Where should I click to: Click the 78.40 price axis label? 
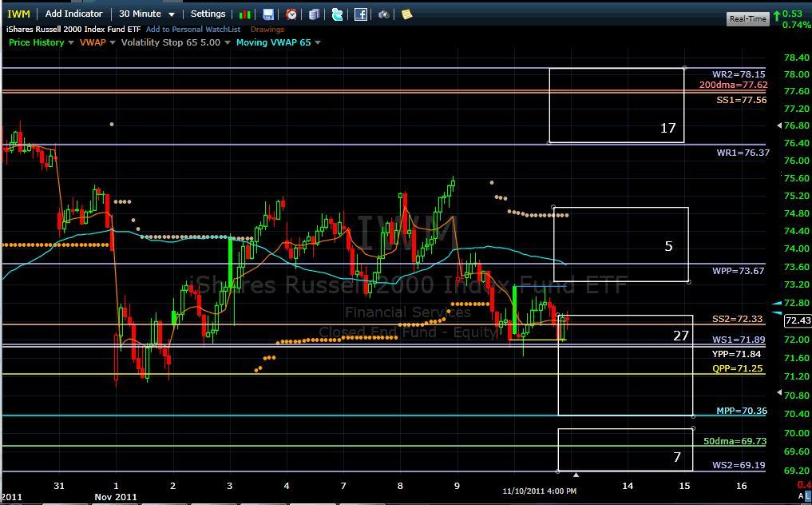click(797, 58)
